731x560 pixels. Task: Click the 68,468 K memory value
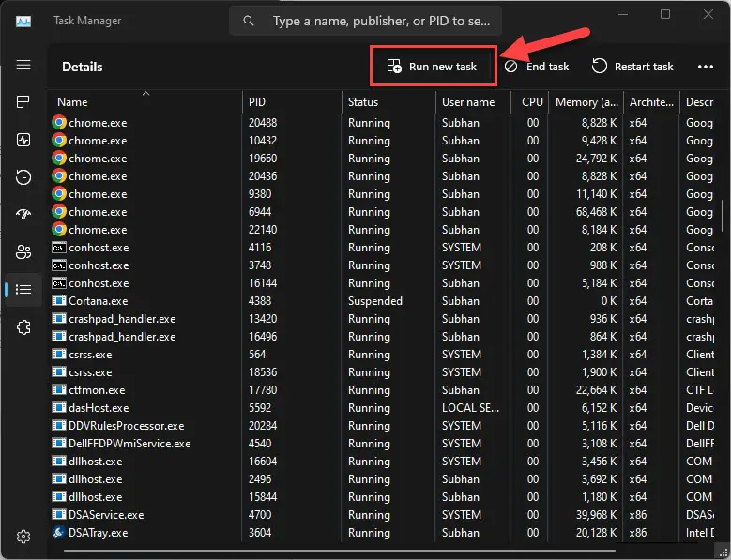[596, 211]
